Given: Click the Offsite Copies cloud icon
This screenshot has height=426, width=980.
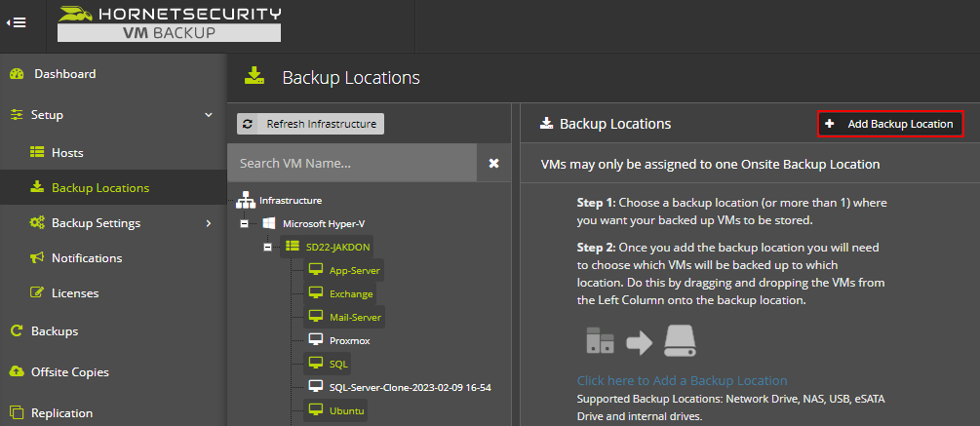Looking at the screenshot, I should [17, 371].
